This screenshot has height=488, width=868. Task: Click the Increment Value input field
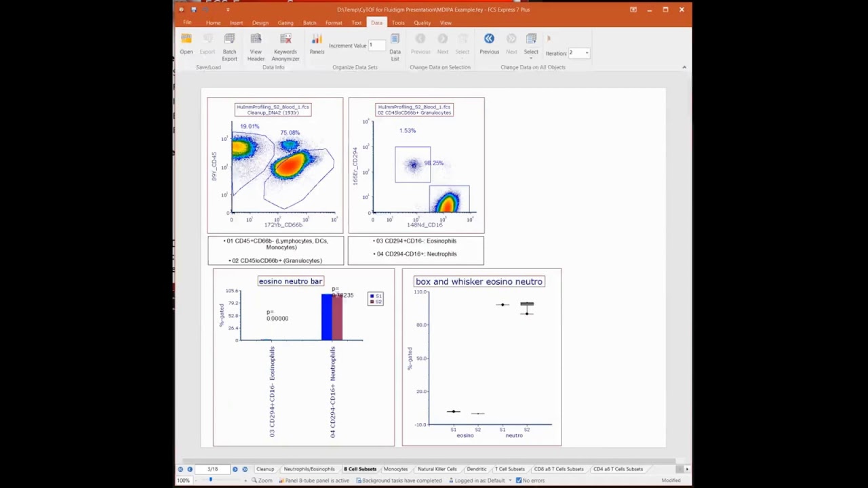coord(376,45)
